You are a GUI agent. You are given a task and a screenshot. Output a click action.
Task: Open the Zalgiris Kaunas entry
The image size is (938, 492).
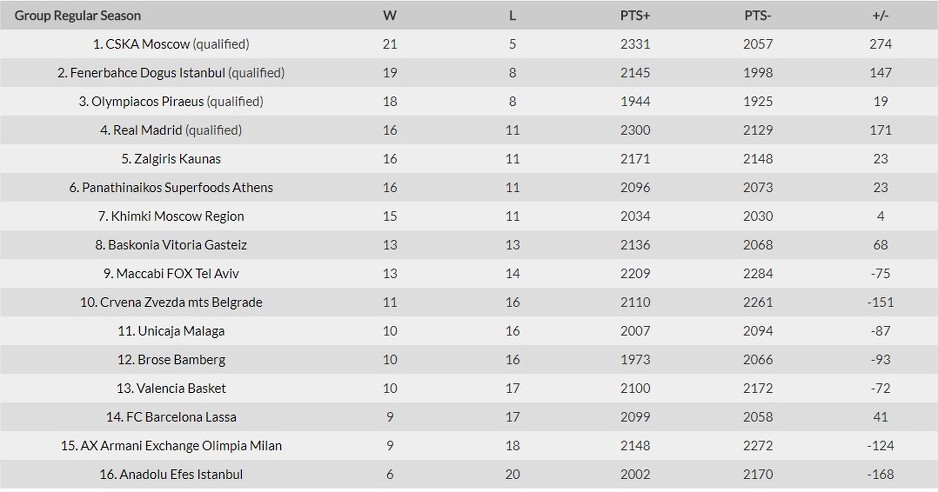point(177,159)
